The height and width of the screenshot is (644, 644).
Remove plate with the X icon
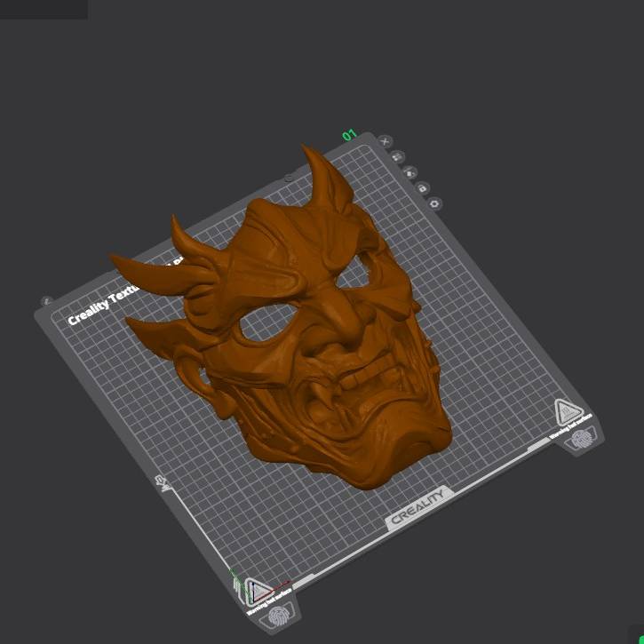tap(385, 142)
